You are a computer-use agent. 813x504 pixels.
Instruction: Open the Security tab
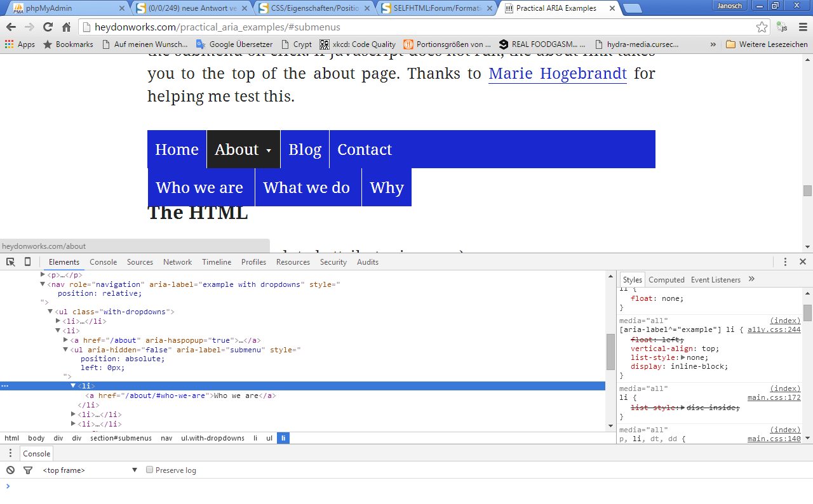(333, 262)
